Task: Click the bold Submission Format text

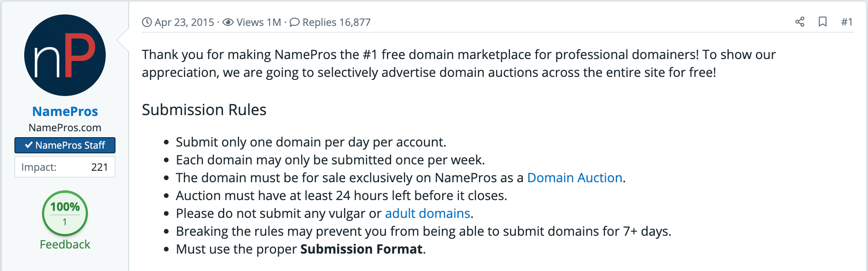Action: 361,249
